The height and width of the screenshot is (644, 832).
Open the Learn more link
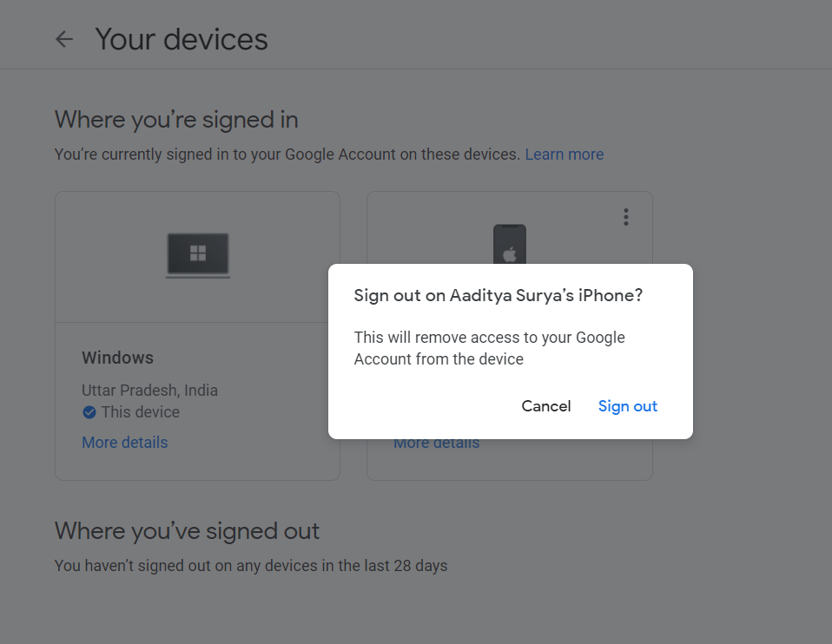[x=564, y=154]
